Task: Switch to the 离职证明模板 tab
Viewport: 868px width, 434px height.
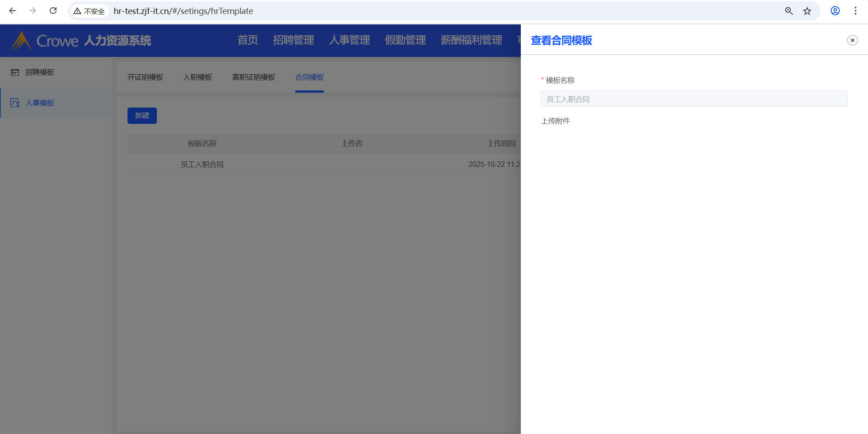Action: [x=253, y=77]
